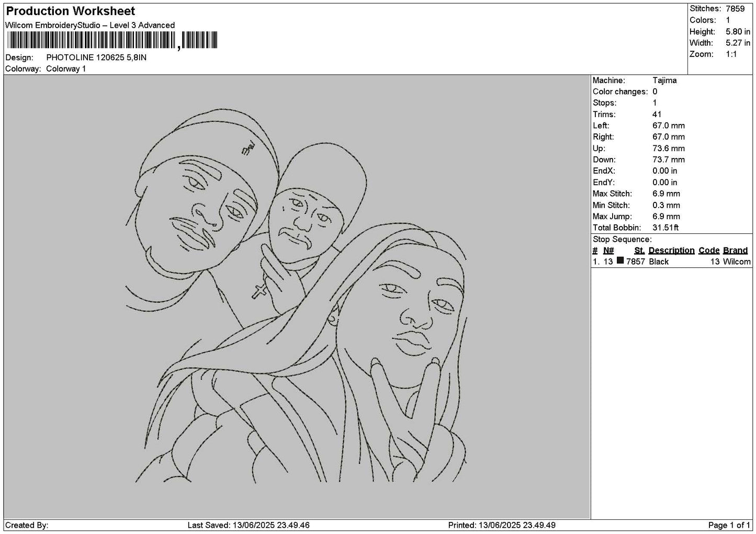Click the 'St.' column header

pos(639,251)
